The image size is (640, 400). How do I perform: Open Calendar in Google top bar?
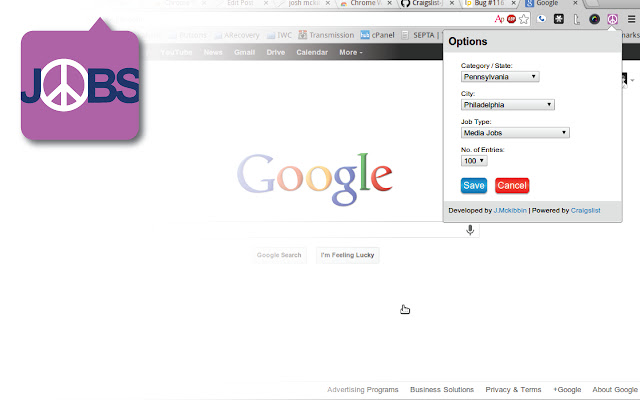312,52
